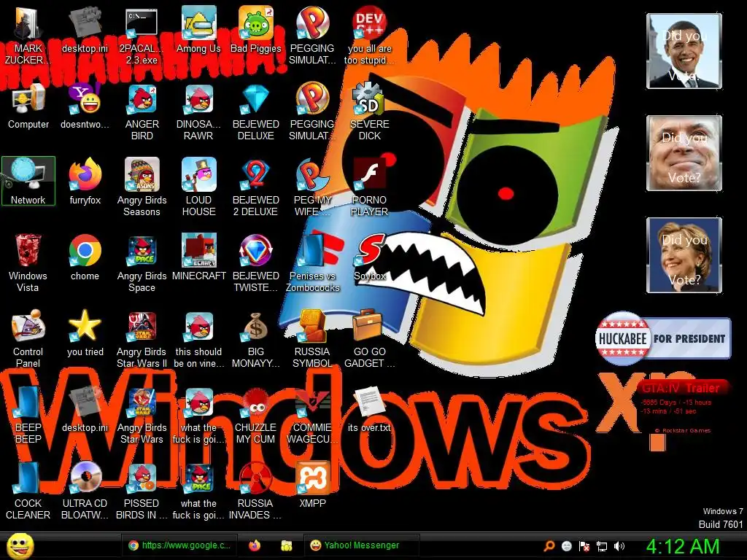Launch 2PACAL 2.3.exe shortcut
747x560 pixels.
(142, 35)
